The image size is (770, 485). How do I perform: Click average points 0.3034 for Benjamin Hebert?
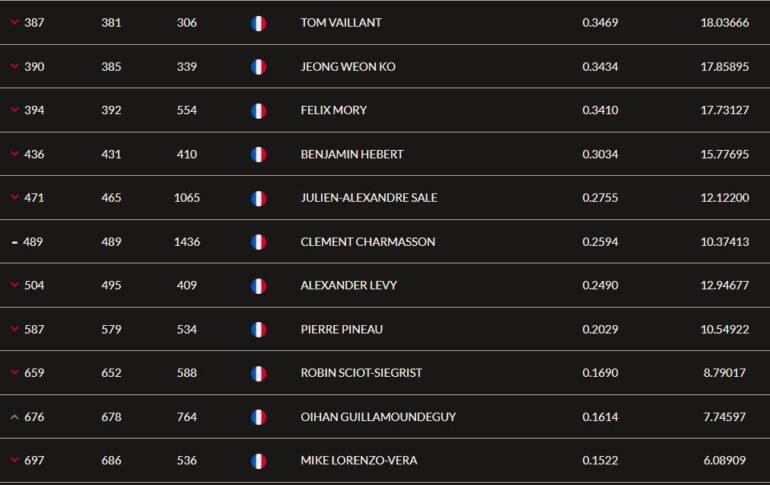click(600, 154)
